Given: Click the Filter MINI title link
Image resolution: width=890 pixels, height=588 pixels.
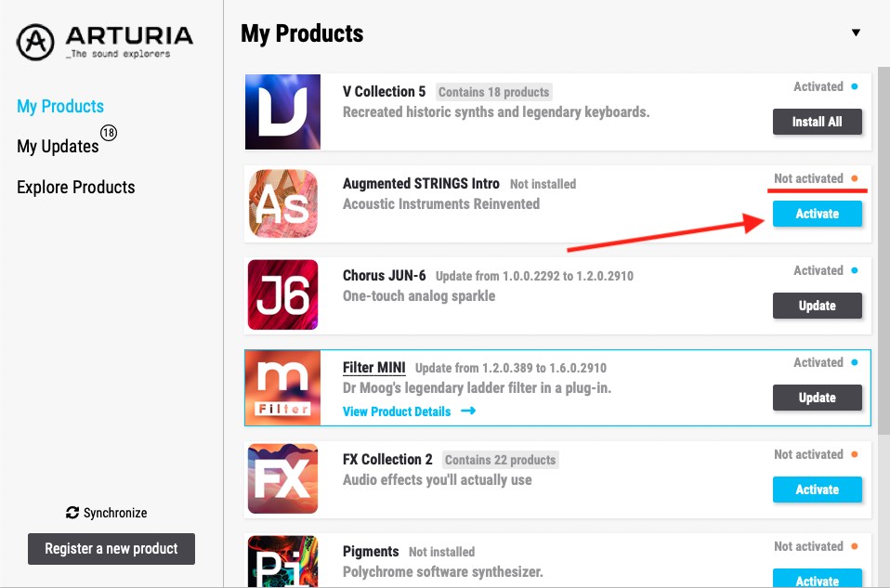Looking at the screenshot, I should click(374, 368).
